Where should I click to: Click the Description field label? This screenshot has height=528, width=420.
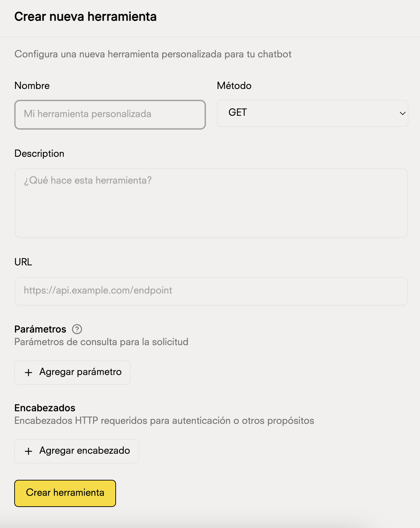(39, 153)
